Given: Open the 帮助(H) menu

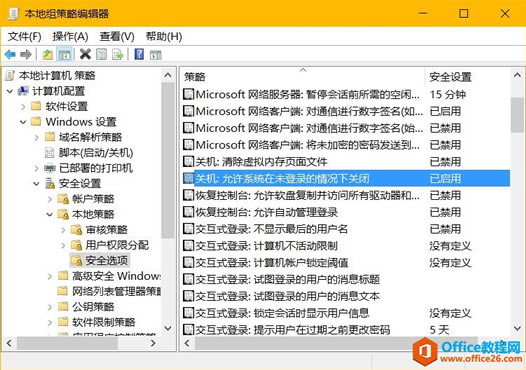Looking at the screenshot, I should pyautogui.click(x=164, y=36).
